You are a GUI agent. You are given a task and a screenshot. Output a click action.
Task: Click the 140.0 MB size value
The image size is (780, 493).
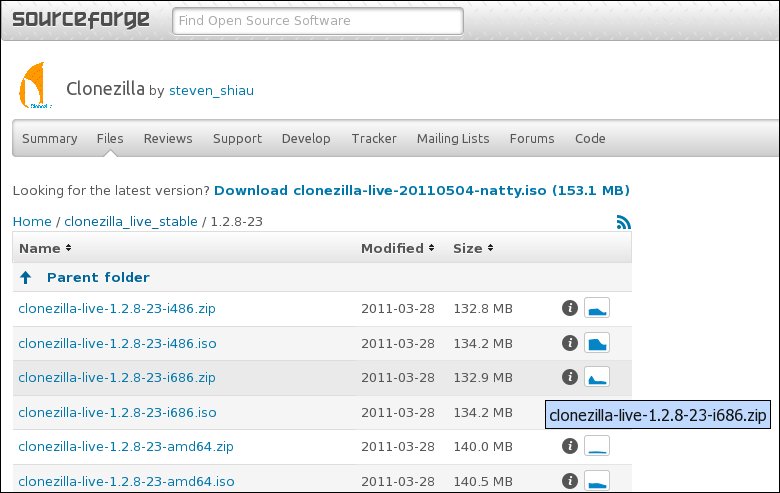(x=483, y=446)
